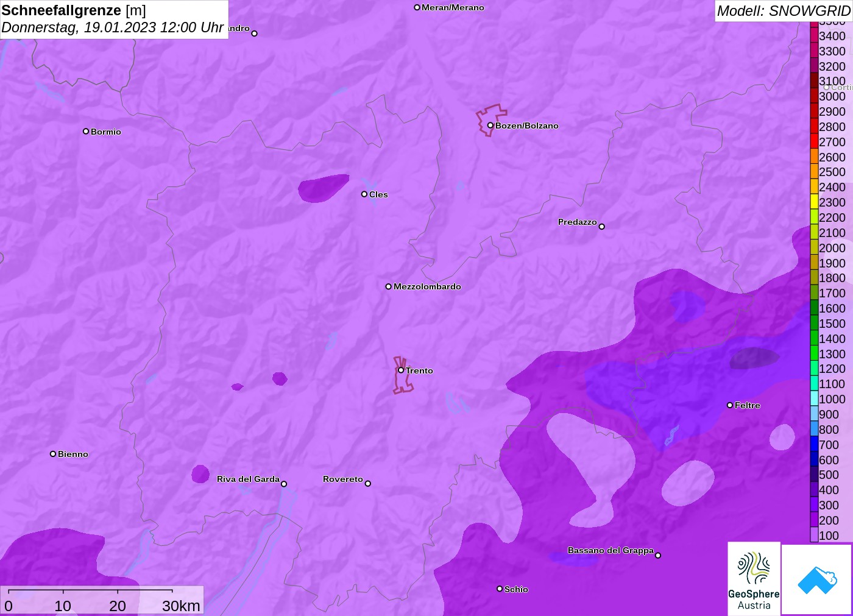Pick the 500 m legend color swatch
The image size is (853, 616).
pyautogui.click(x=814, y=475)
